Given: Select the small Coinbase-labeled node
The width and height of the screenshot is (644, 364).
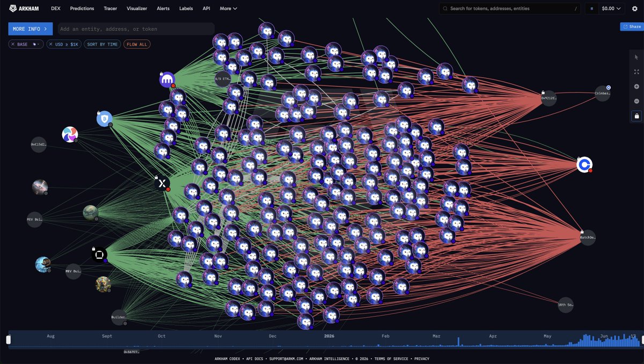Looking at the screenshot, I should point(603,93).
